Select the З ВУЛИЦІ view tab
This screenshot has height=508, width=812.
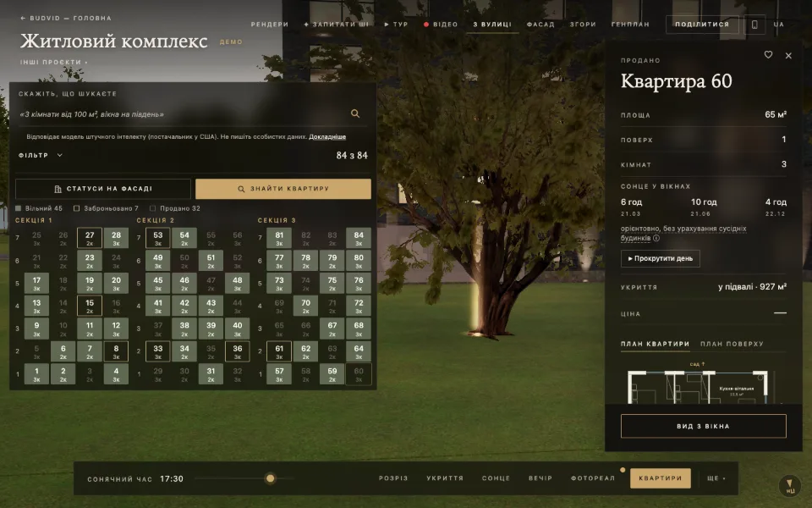pyautogui.click(x=492, y=25)
